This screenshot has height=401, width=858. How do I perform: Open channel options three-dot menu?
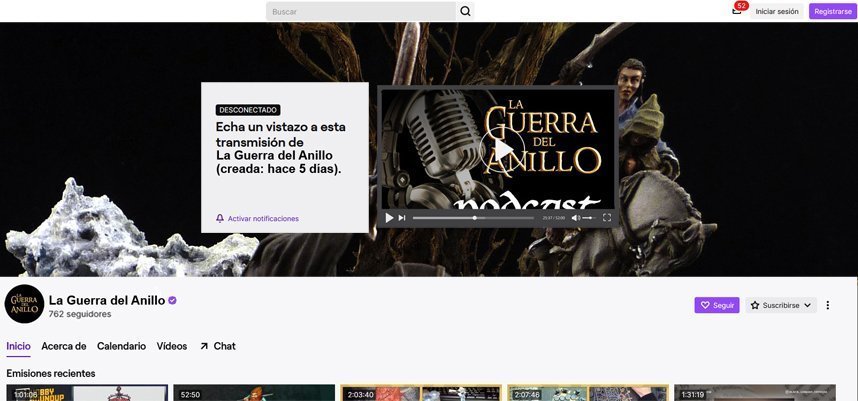pos(827,305)
